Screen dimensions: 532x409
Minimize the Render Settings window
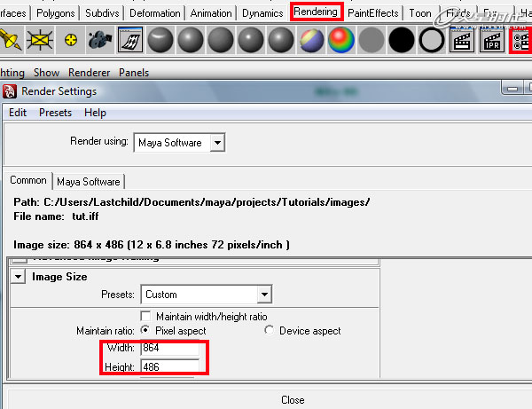(512, 88)
